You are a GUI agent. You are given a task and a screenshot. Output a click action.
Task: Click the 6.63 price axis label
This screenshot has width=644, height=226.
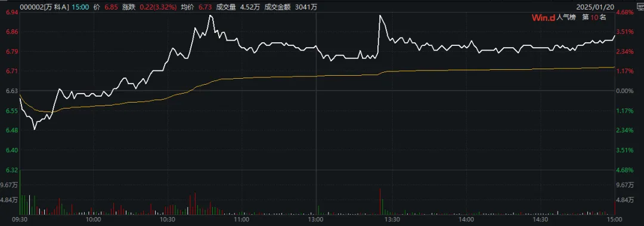(x=11, y=91)
